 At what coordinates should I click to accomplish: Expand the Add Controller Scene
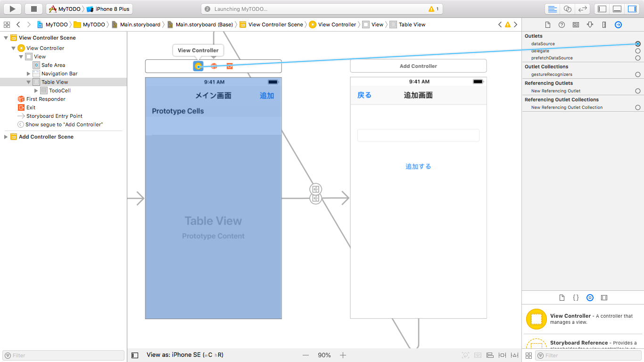tap(5, 137)
